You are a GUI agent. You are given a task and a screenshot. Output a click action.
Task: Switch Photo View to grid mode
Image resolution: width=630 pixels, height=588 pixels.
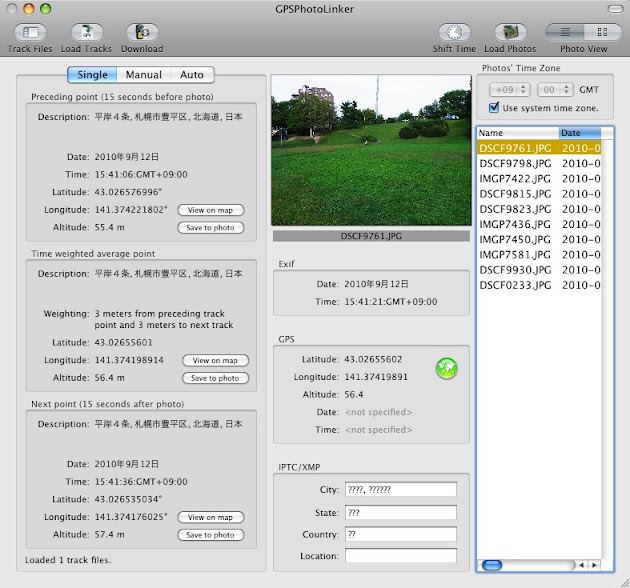tap(602, 33)
